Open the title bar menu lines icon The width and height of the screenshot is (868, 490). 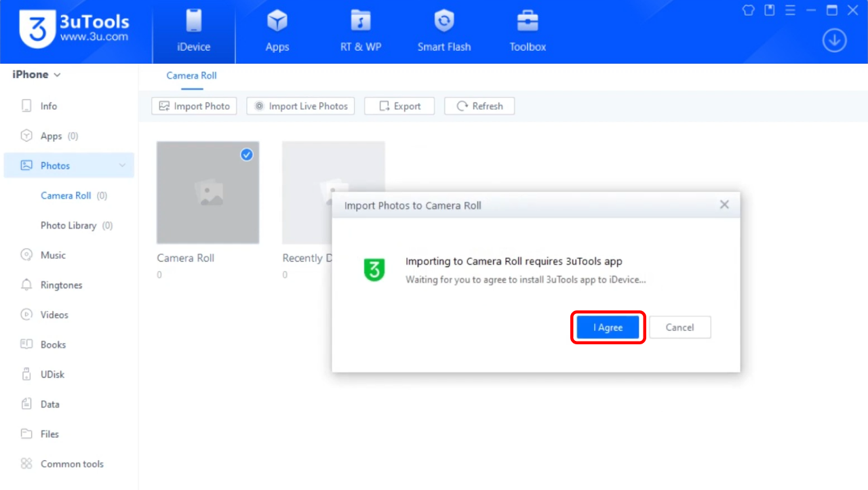pos(789,10)
